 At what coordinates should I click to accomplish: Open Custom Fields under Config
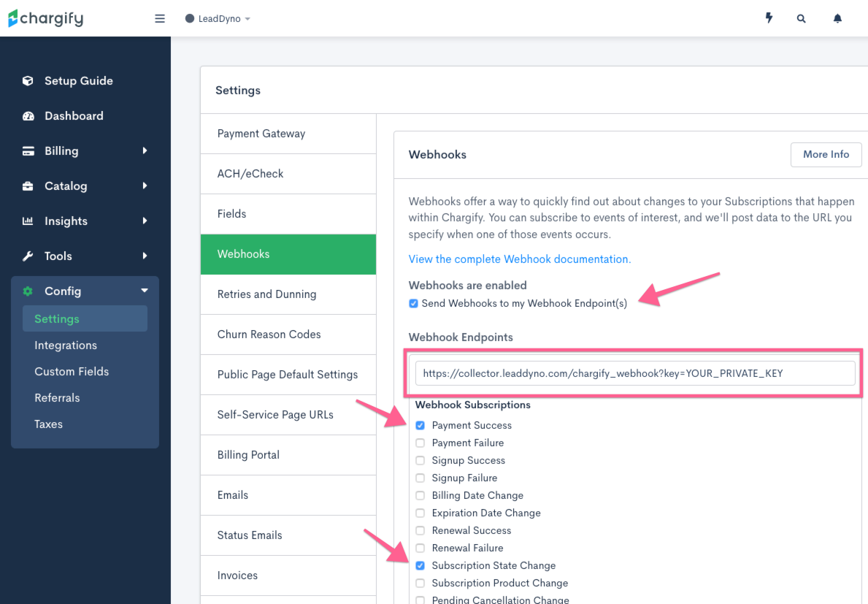coord(72,372)
